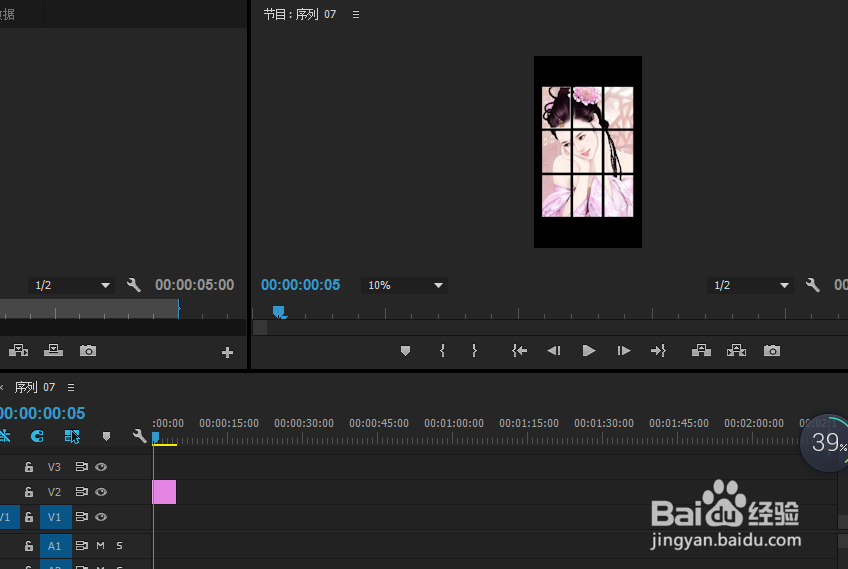
Task: Toggle sync lock for track V2
Action: tap(82, 492)
